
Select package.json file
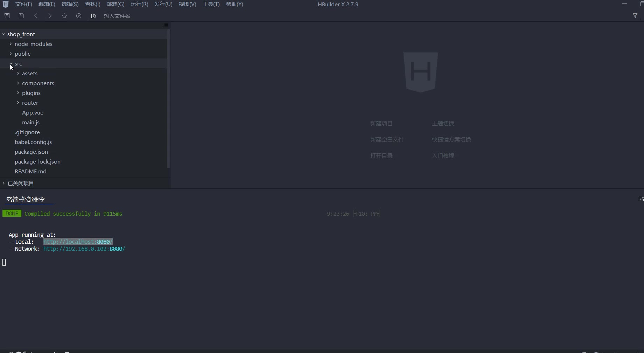tap(31, 152)
